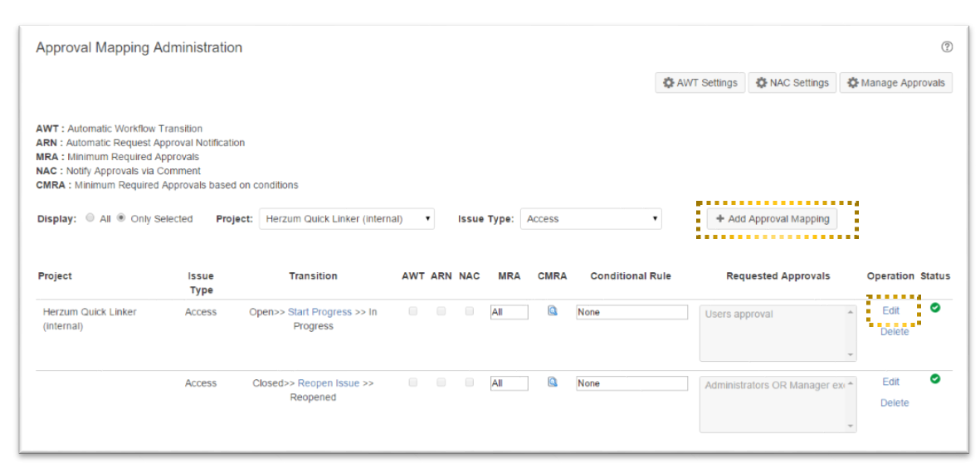Click Add Approval Mapping button
Viewport: 980px width, 473px height.
[772, 219]
